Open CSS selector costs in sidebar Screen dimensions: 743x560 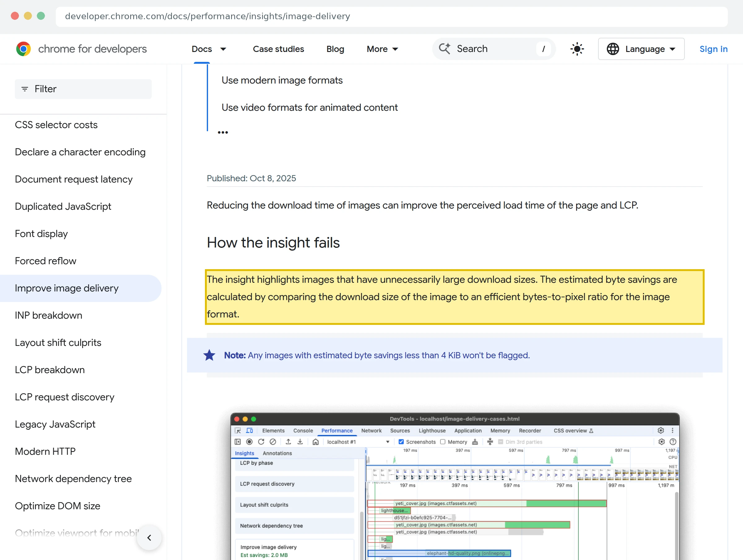click(56, 125)
